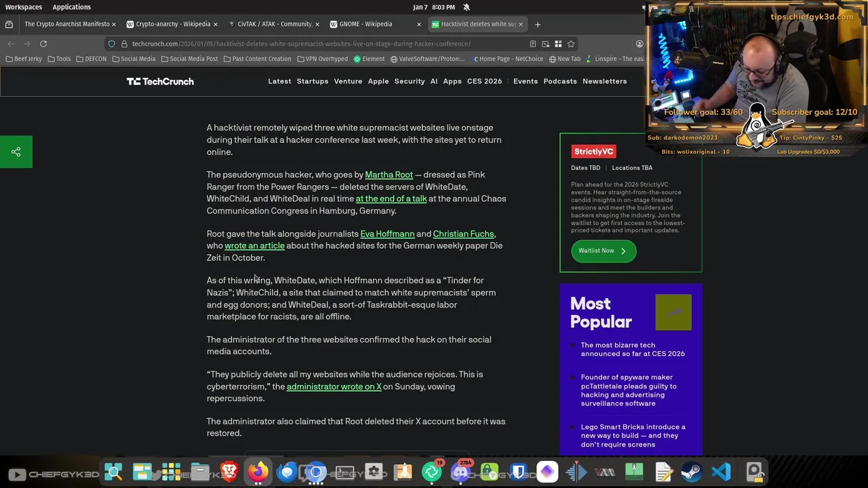Switch to the CivTAK / ATAK Community tab
The width and height of the screenshot is (868, 488).
pos(274,24)
